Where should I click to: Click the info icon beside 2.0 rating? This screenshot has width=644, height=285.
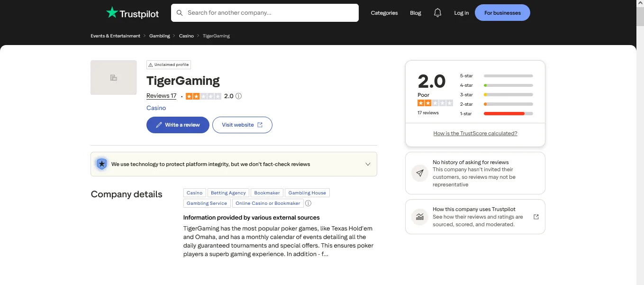(239, 96)
